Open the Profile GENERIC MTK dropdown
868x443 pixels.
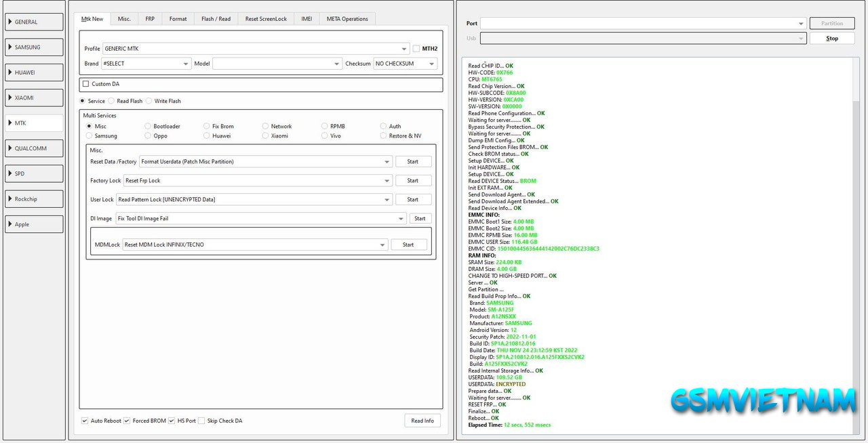tap(256, 49)
